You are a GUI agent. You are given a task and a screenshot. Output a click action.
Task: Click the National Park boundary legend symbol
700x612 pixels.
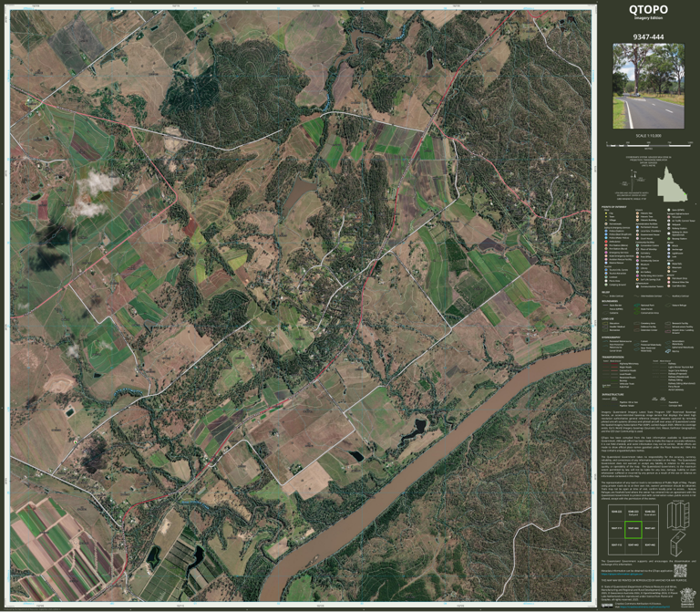[636, 306]
